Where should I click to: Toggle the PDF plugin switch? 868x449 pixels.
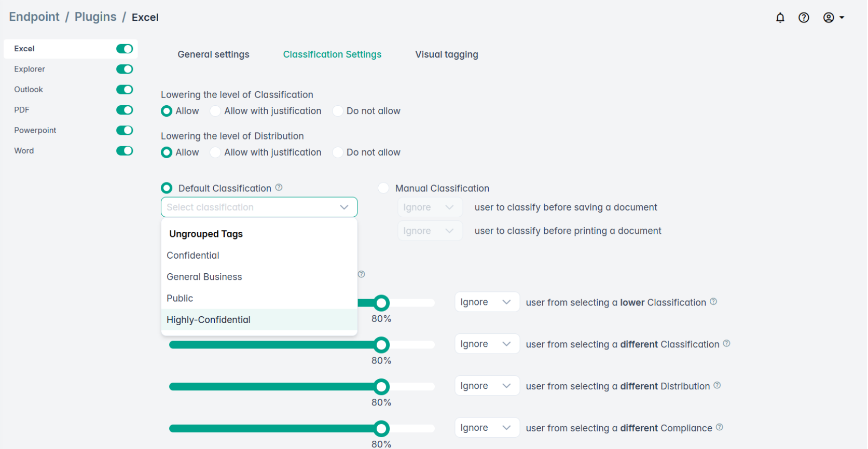(125, 110)
